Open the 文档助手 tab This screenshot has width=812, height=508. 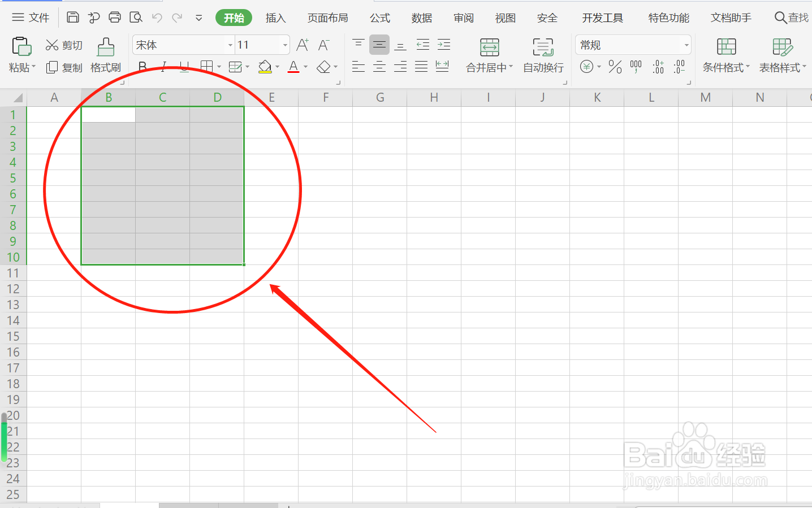pyautogui.click(x=731, y=18)
